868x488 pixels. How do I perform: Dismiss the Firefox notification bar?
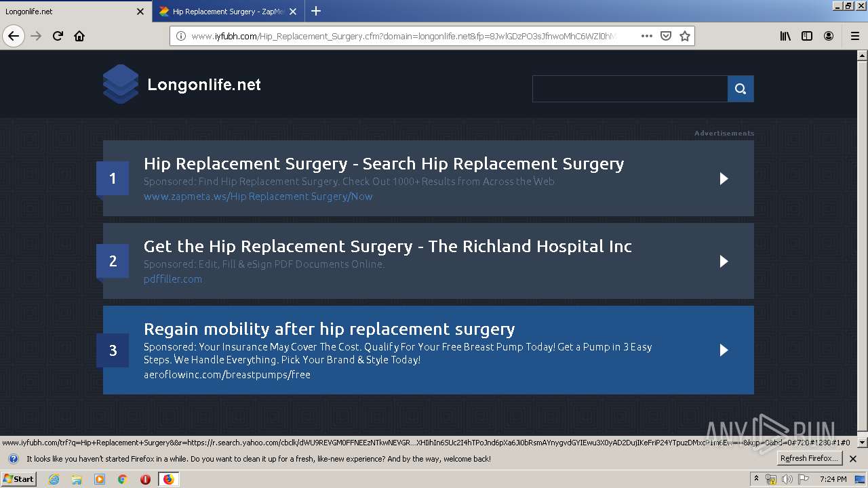click(853, 459)
